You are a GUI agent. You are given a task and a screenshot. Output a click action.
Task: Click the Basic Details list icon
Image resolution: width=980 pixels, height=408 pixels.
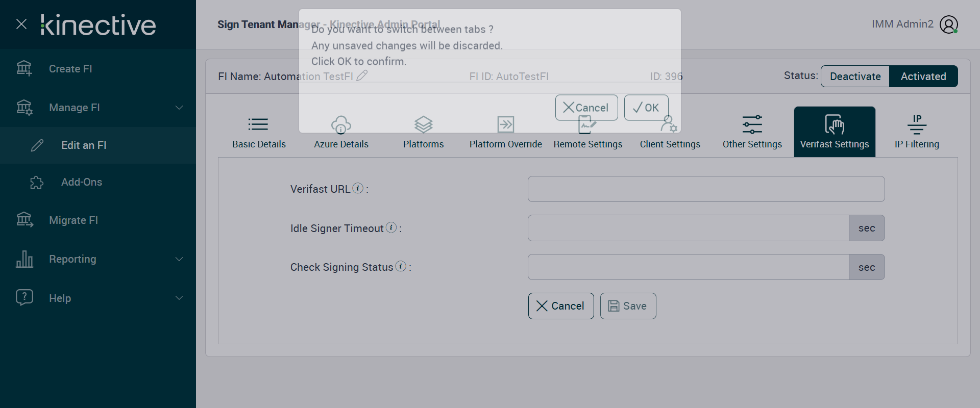pyautogui.click(x=258, y=124)
